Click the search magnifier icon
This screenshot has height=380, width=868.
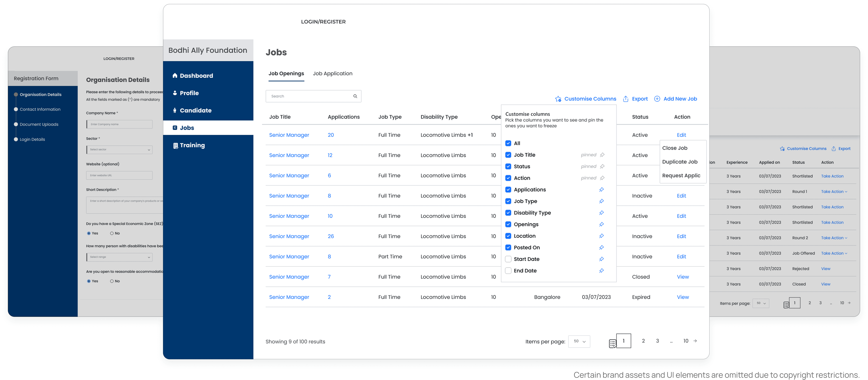(x=355, y=96)
